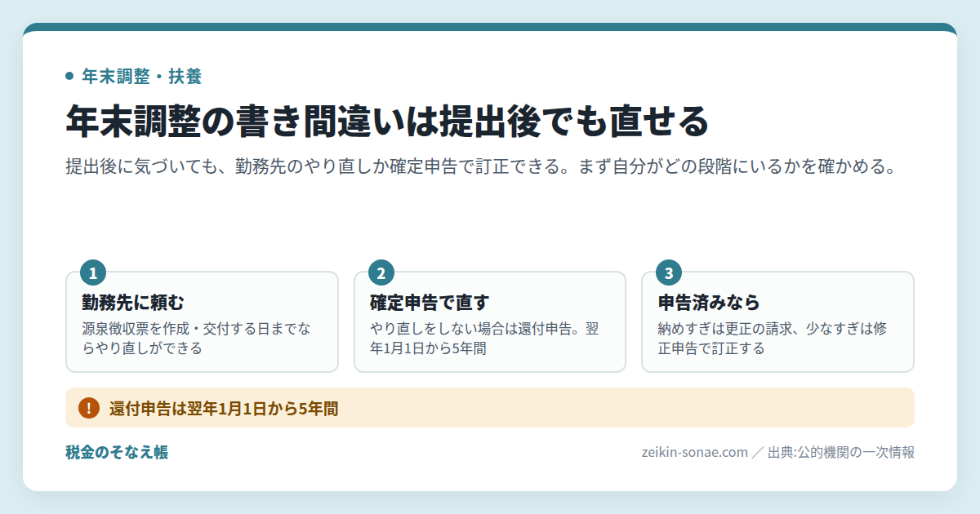Open the zeikin-sonae.com link

click(x=695, y=453)
